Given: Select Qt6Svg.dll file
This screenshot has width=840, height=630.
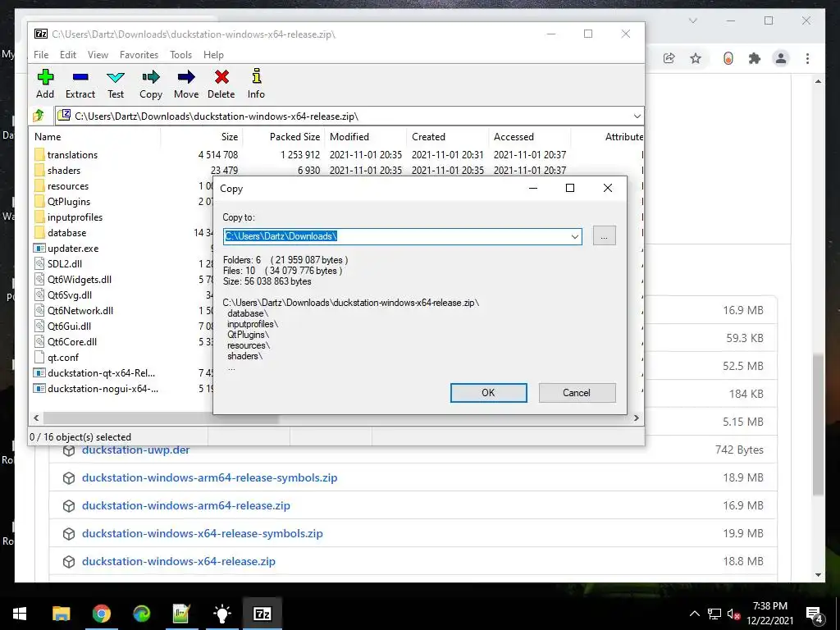Looking at the screenshot, I should 70,294.
